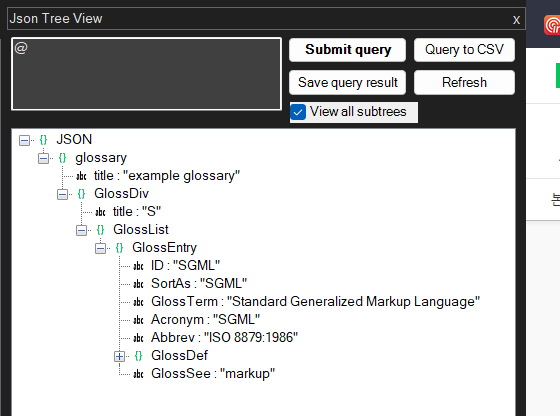
Task: Click the object icon beside GlossEntry
Action: [x=119, y=248]
